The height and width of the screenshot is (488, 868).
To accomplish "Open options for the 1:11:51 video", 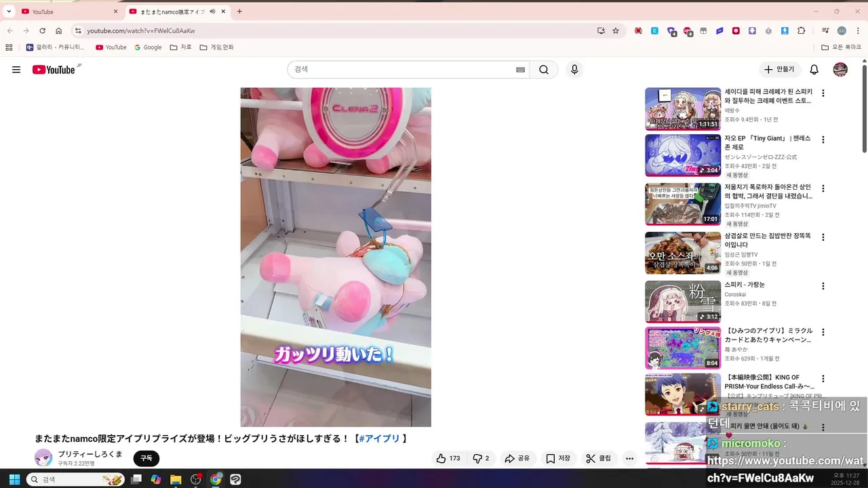I will tap(823, 94).
